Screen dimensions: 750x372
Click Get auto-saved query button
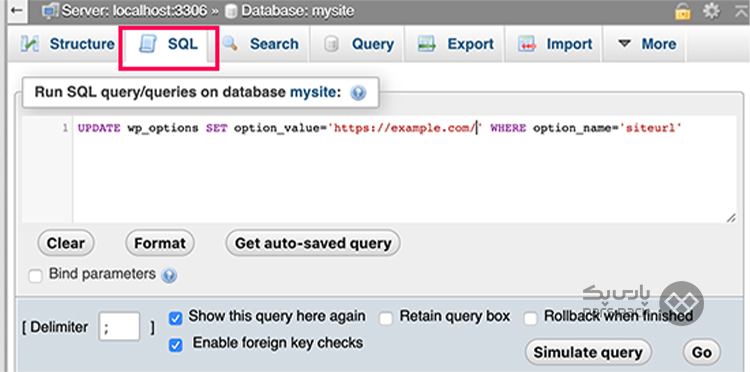pos(313,243)
